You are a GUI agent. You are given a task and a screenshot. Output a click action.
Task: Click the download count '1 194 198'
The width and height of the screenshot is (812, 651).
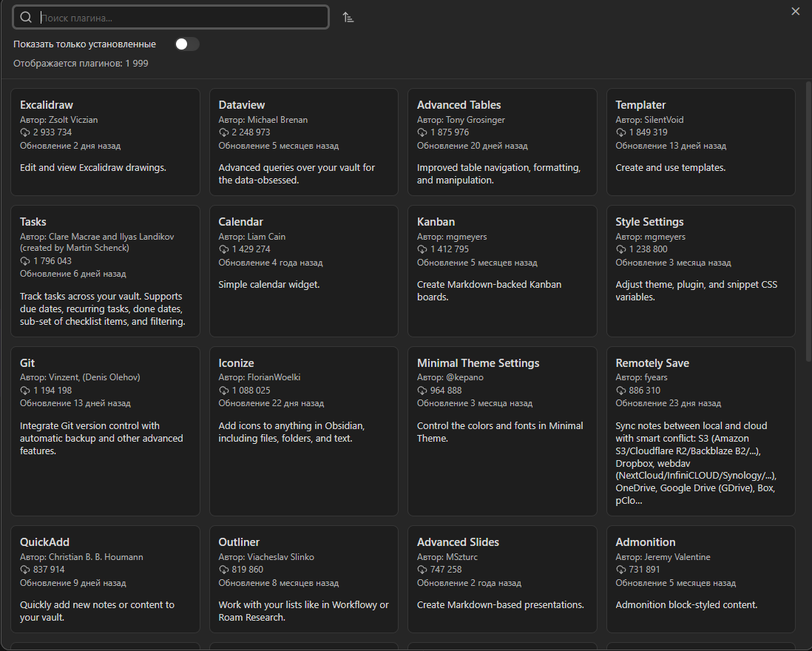click(53, 391)
